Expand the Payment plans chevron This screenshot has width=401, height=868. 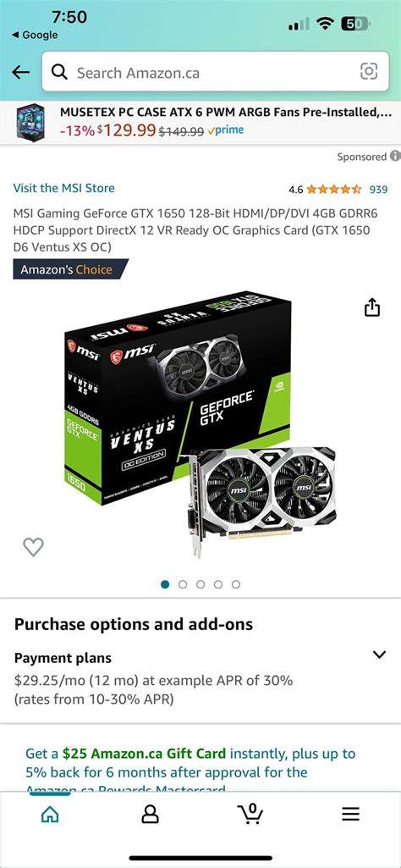pos(380,655)
